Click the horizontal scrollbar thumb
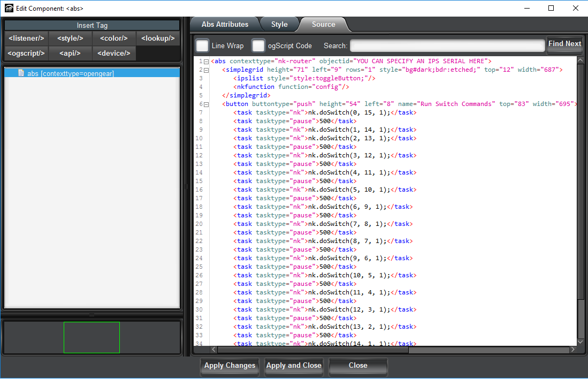588x379 pixels. (313, 350)
